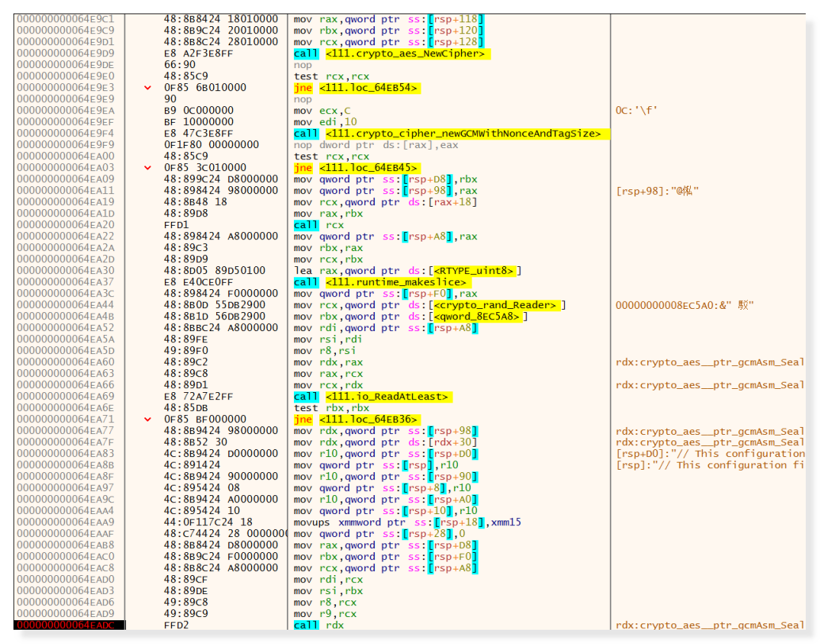Click the red jump arrow beside jne loc_64EB45
The image size is (820, 644).
coord(147,168)
